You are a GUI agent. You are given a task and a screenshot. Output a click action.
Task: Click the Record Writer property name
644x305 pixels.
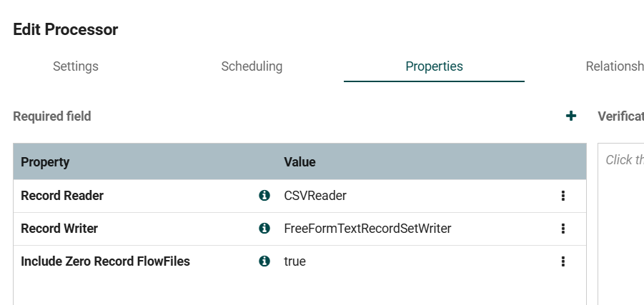point(59,229)
